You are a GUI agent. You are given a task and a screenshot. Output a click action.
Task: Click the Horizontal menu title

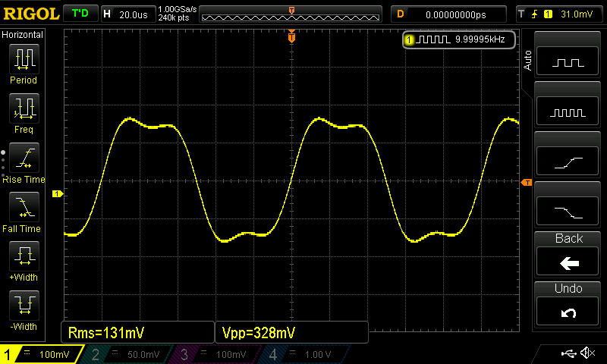(x=23, y=35)
